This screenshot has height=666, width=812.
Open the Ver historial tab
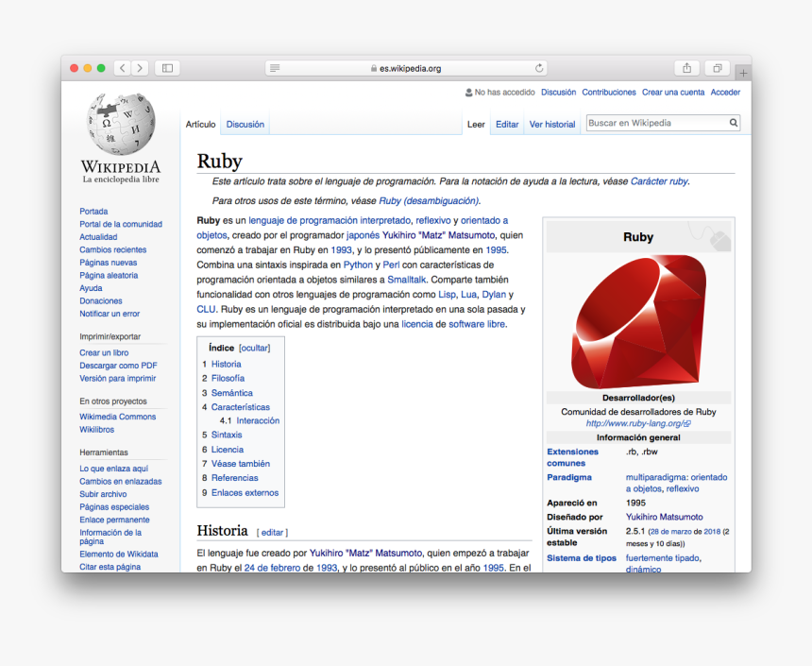pos(552,124)
